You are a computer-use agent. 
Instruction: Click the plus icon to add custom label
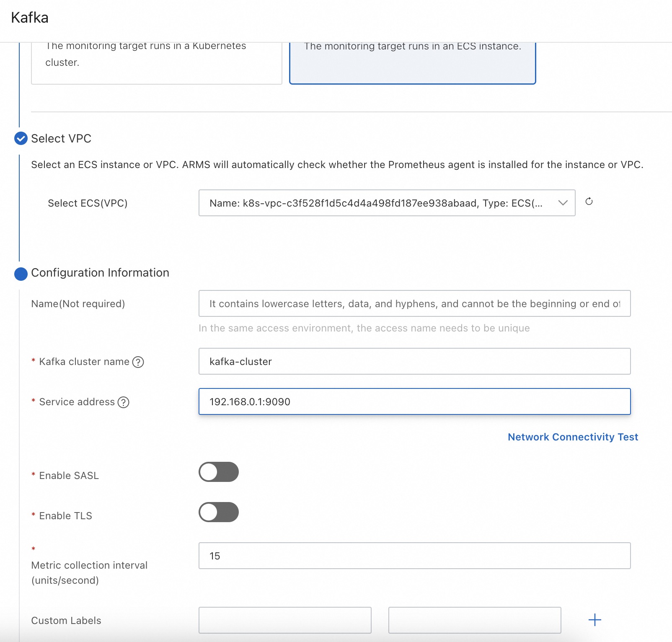coord(594,620)
